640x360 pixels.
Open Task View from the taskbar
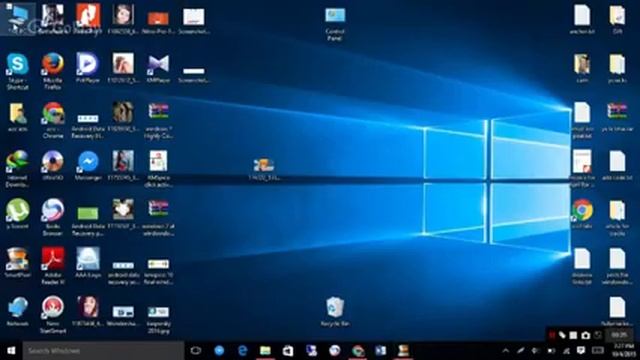[196, 351]
